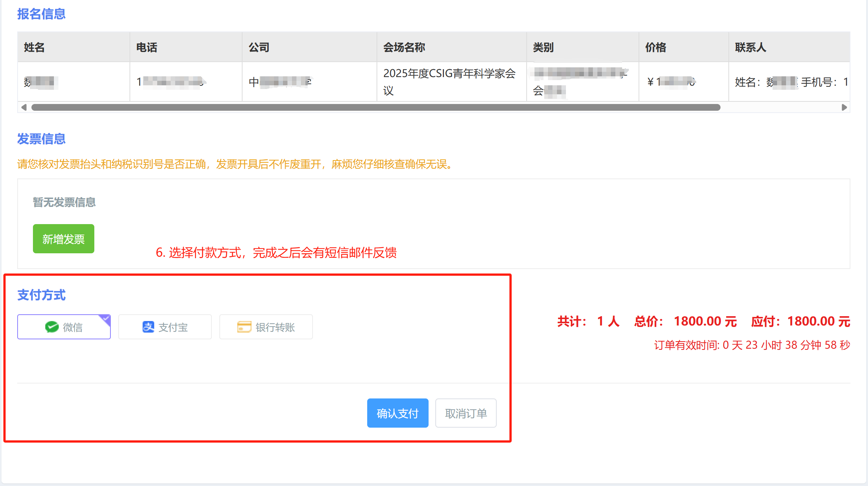The width and height of the screenshot is (868, 486).
Task: Select 微信 as payment method
Action: pos(64,327)
